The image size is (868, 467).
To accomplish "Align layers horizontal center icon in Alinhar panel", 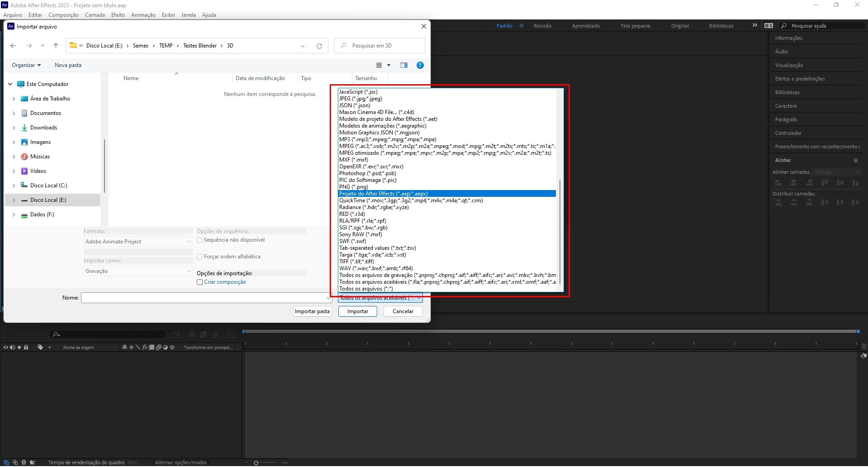I will [x=794, y=183].
